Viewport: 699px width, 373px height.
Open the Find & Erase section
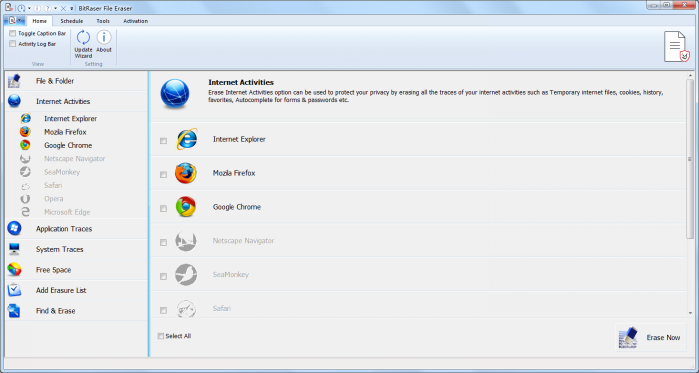coord(76,311)
